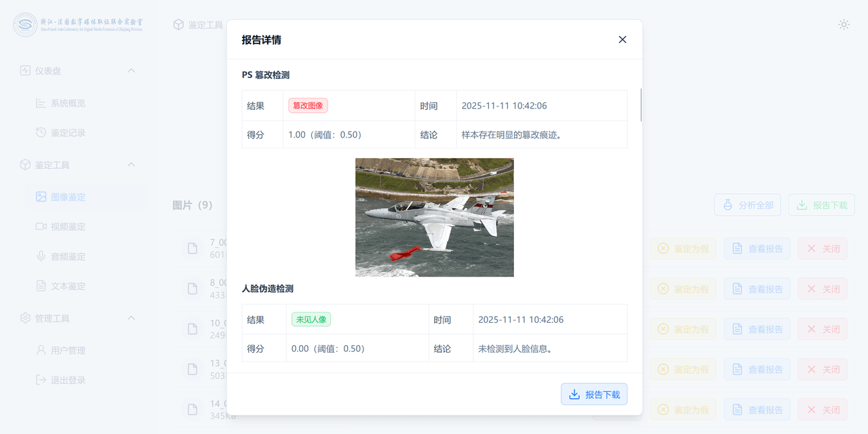Viewport: 868px width, 434px height.
Task: Open 系统概览 from the sidebar
Action: click(x=68, y=103)
